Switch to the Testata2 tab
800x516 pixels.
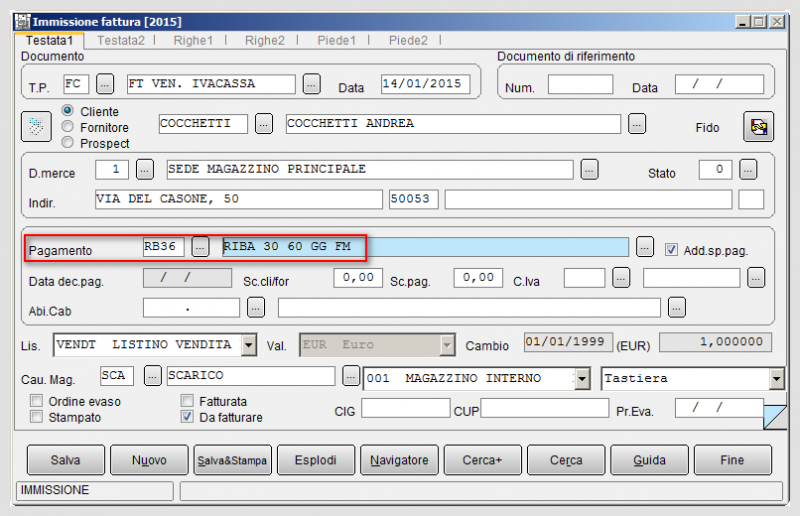pos(121,40)
